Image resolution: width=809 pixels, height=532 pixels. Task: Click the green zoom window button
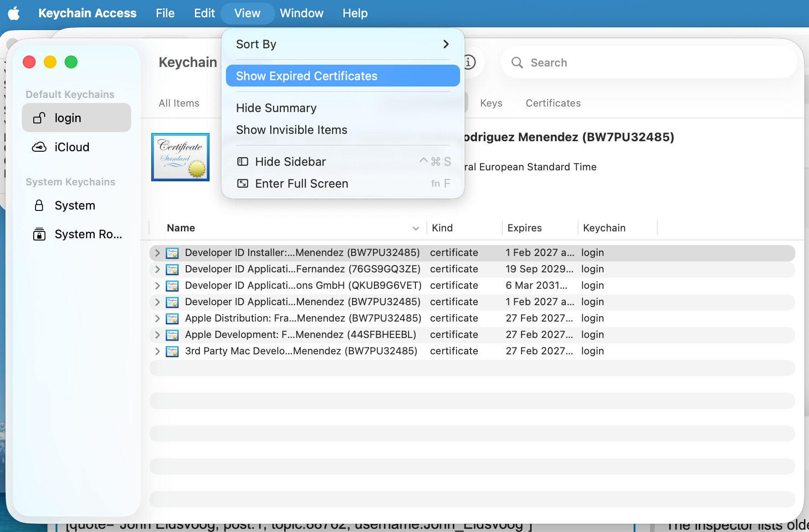[71, 62]
